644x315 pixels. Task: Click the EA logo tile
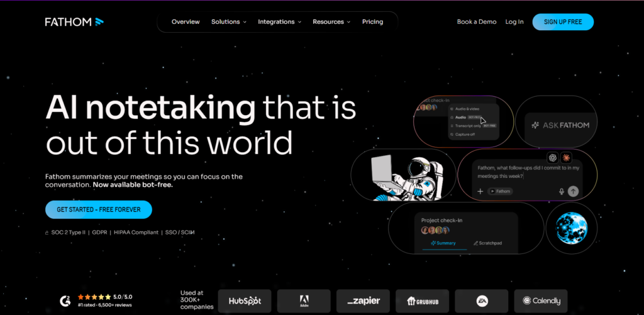481,301
